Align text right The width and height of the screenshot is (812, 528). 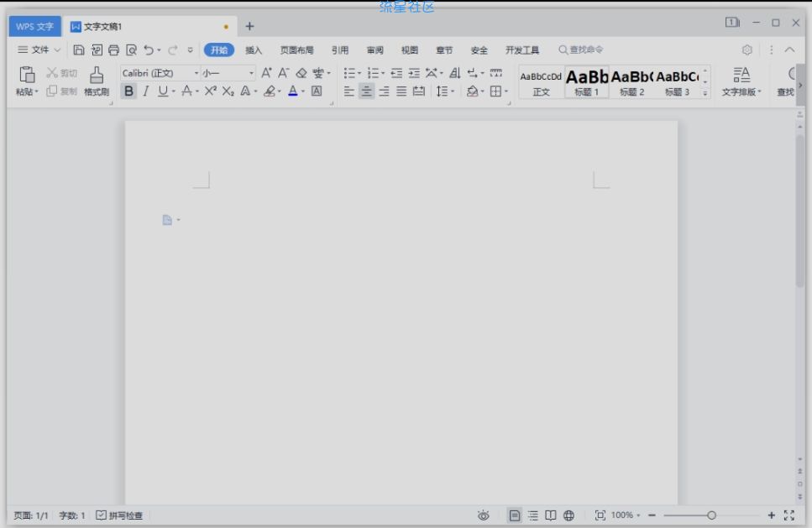pos(384,91)
